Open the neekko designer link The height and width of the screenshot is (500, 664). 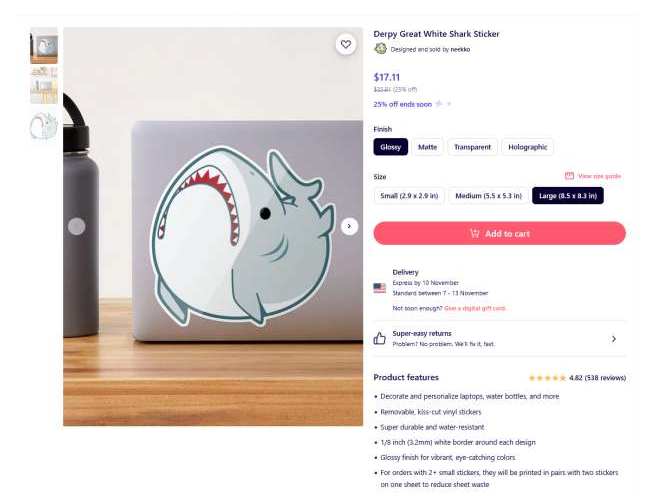[460, 49]
